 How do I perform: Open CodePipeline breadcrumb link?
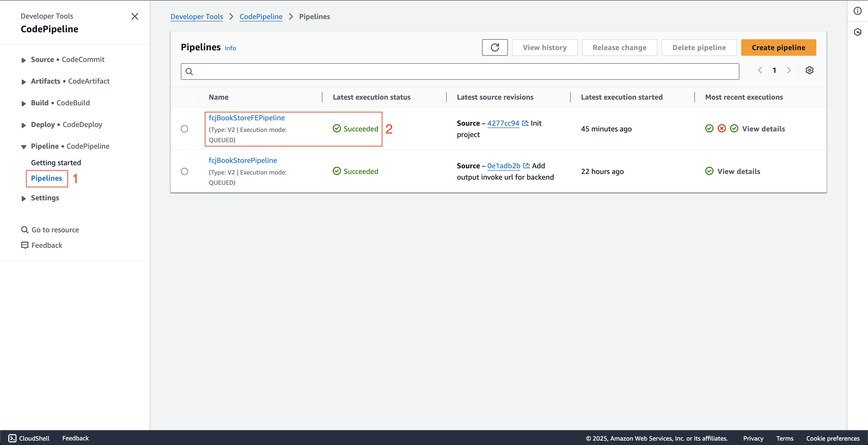coord(261,17)
